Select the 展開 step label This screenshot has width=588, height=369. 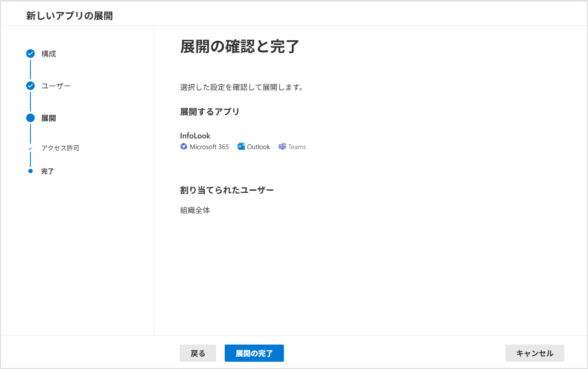48,118
